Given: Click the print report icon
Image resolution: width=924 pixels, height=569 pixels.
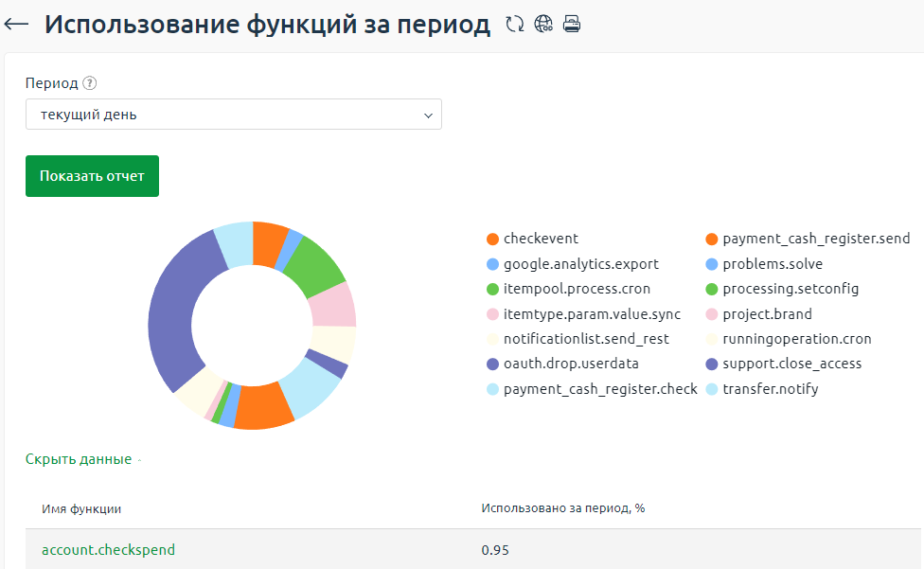Looking at the screenshot, I should 571,25.
